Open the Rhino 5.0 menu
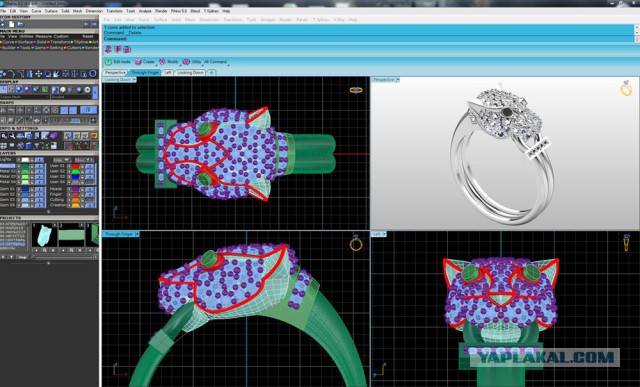Image resolution: width=640 pixels, height=387 pixels. [179, 11]
